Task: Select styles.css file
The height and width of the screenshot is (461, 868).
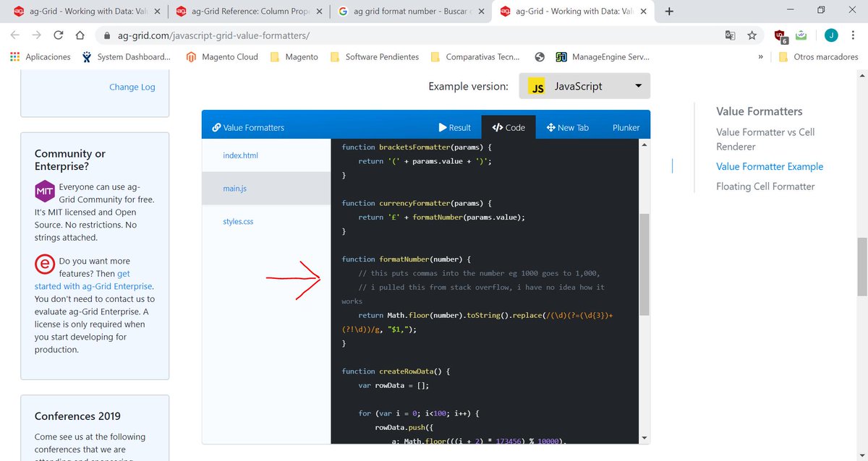Action: [x=265, y=222]
